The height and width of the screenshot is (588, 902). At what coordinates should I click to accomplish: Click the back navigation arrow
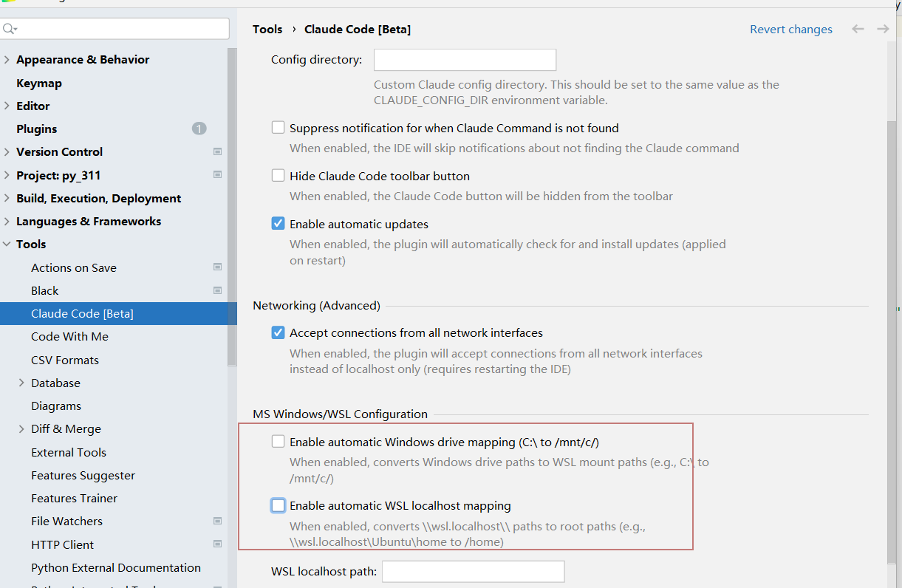(x=858, y=29)
